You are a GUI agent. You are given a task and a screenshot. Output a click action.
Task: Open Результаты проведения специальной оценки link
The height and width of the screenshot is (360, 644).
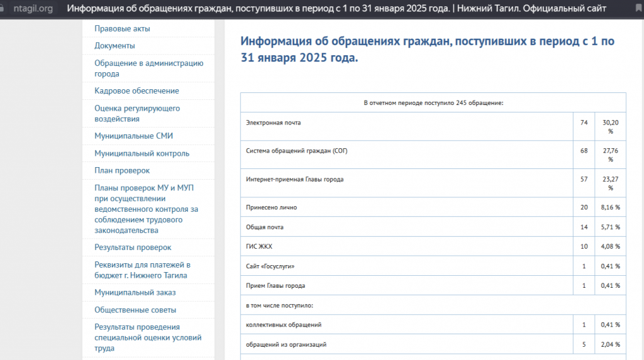[148, 337]
